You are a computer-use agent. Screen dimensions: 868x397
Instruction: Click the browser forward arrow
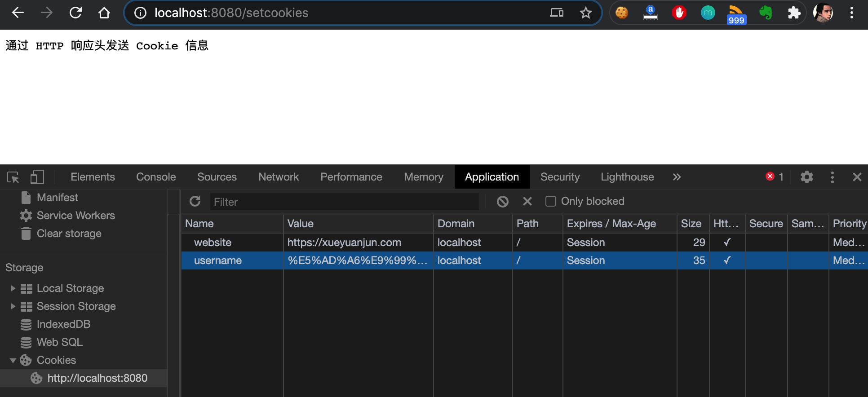pos(47,13)
